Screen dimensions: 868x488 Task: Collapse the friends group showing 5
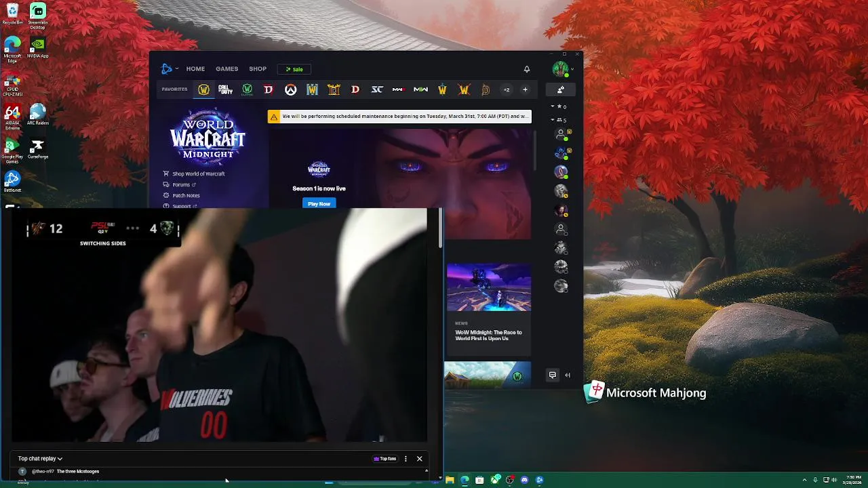[553, 120]
